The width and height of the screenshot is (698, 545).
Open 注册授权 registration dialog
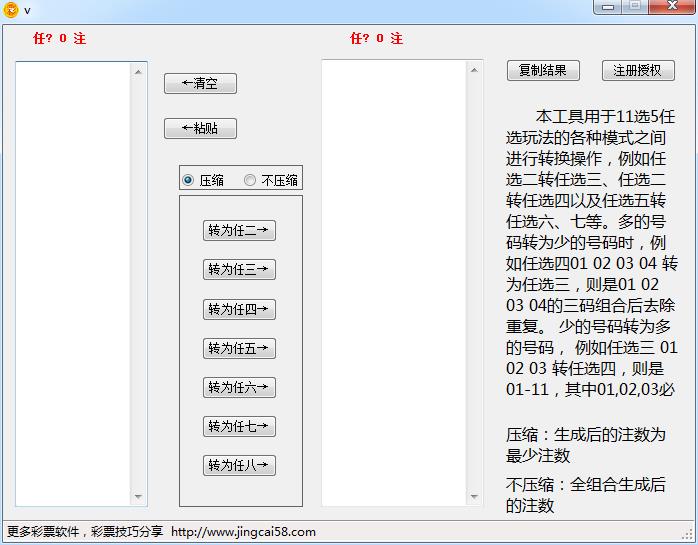(637, 70)
